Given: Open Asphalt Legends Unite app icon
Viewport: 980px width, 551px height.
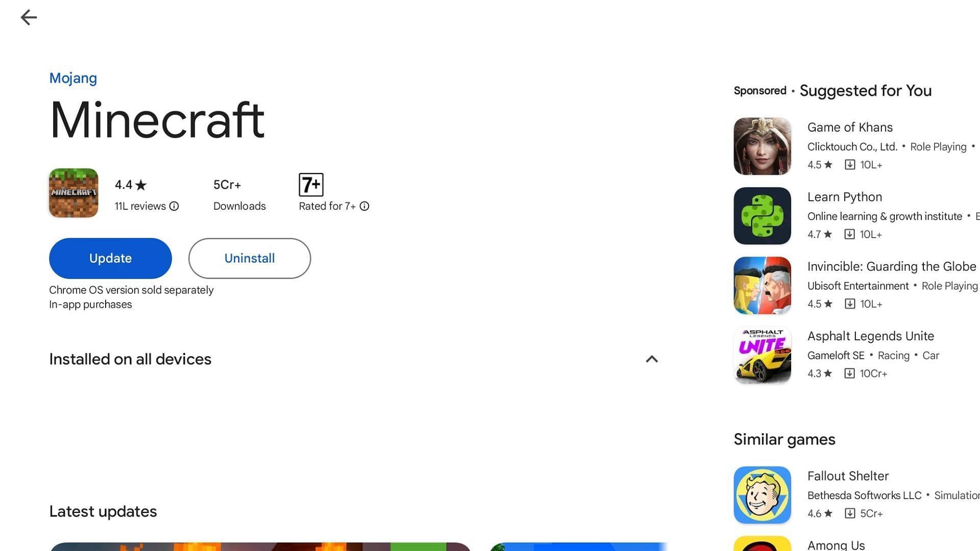Looking at the screenshot, I should [x=762, y=355].
